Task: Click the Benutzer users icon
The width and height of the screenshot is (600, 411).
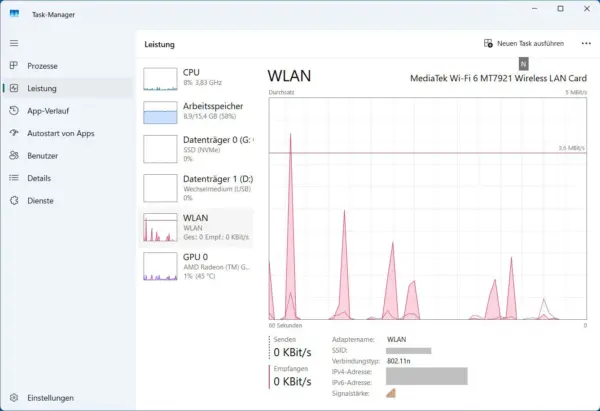Action: [14, 155]
